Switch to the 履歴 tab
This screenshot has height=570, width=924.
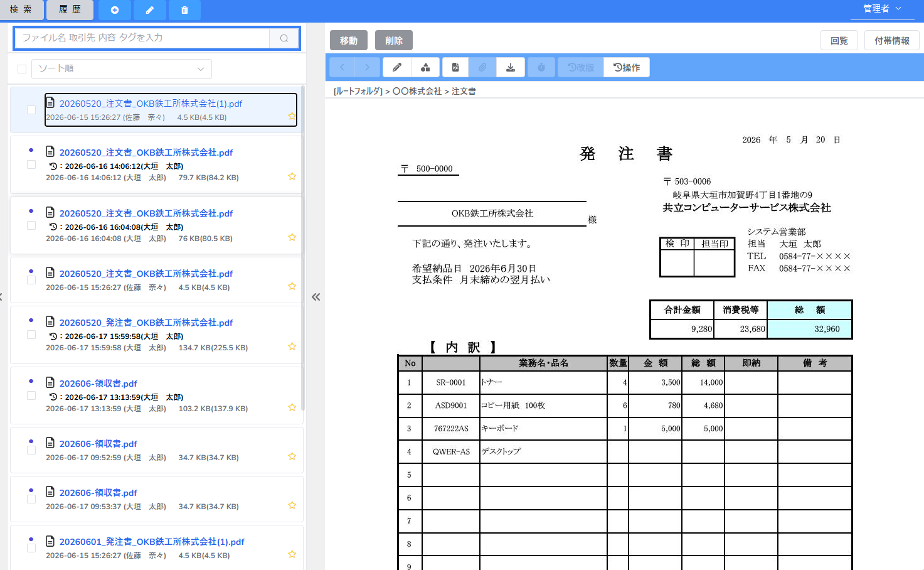[x=70, y=9]
